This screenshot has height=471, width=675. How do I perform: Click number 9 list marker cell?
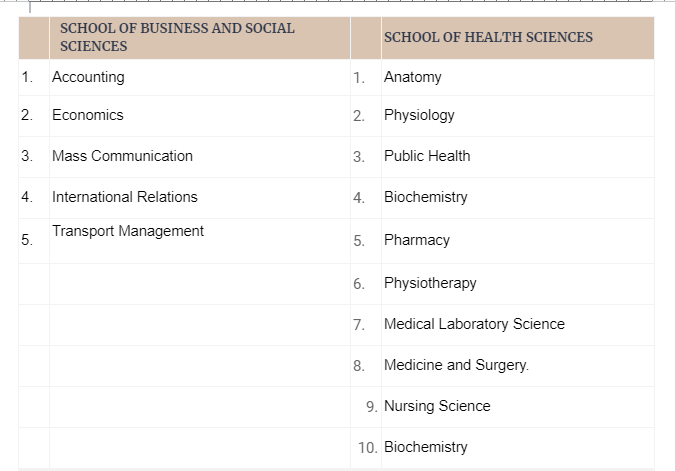pos(366,407)
